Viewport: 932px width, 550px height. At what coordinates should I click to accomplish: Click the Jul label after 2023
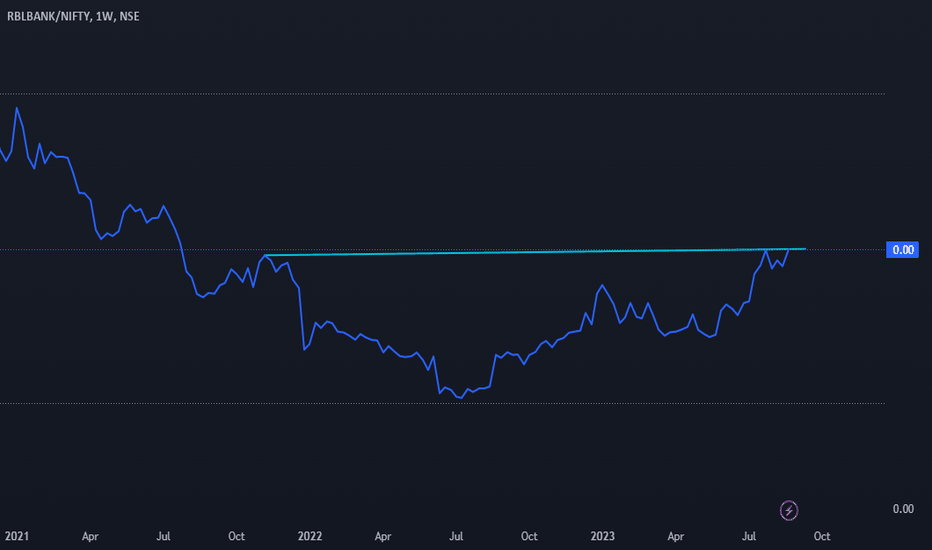coord(749,536)
